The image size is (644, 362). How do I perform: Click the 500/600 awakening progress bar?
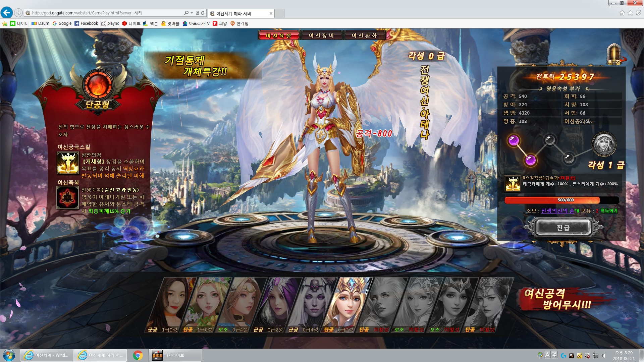(562, 200)
